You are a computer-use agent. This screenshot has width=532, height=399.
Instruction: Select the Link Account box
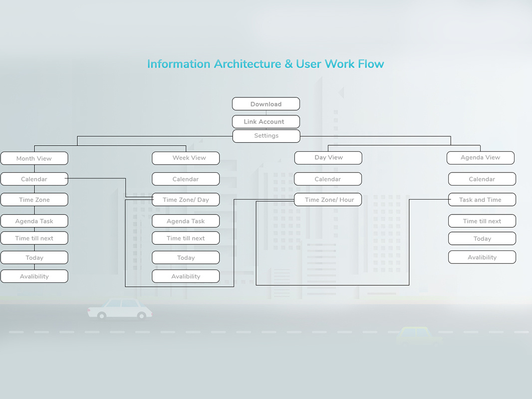(266, 121)
